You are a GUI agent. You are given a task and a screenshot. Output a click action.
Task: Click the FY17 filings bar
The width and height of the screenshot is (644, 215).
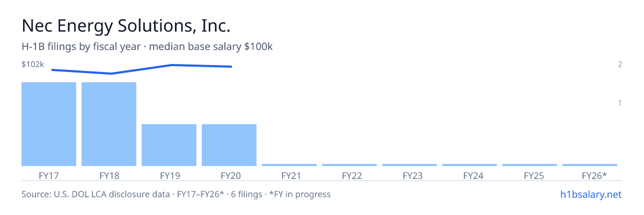[49, 124]
